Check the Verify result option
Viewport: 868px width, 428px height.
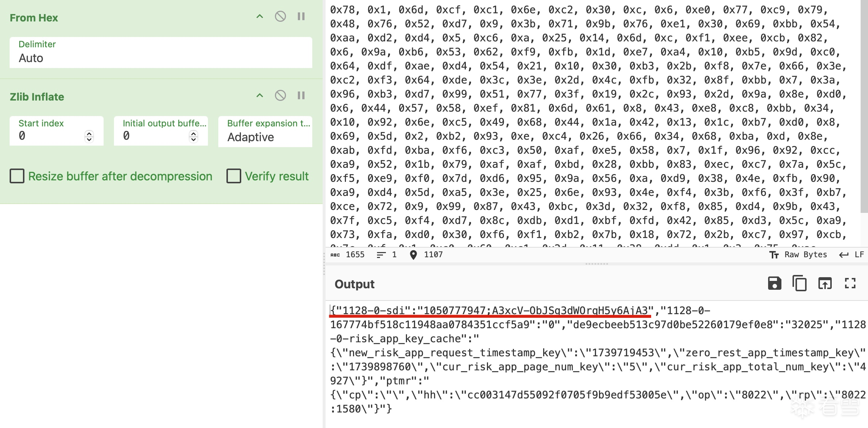pyautogui.click(x=234, y=176)
